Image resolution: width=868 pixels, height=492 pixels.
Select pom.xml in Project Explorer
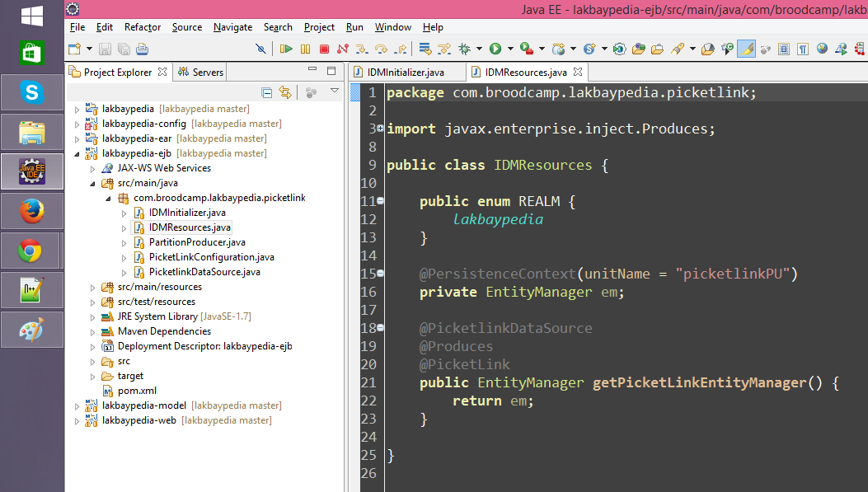pyautogui.click(x=138, y=390)
